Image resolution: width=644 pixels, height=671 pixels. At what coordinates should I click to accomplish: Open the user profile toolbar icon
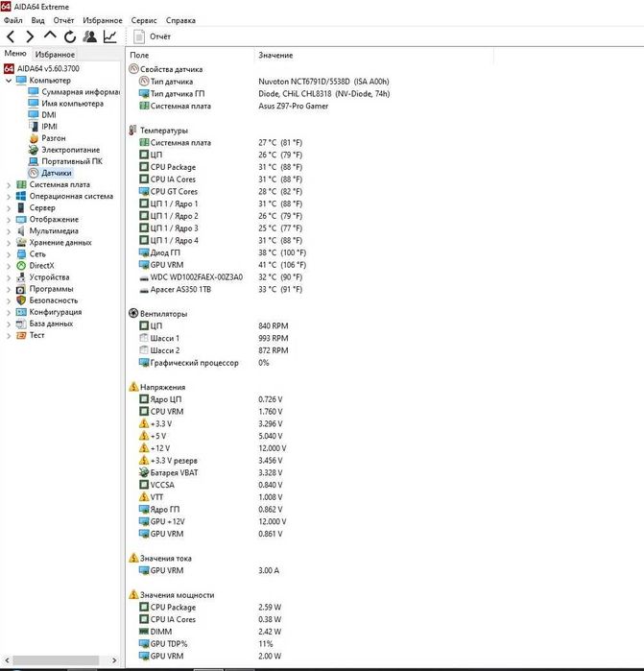tap(90, 36)
